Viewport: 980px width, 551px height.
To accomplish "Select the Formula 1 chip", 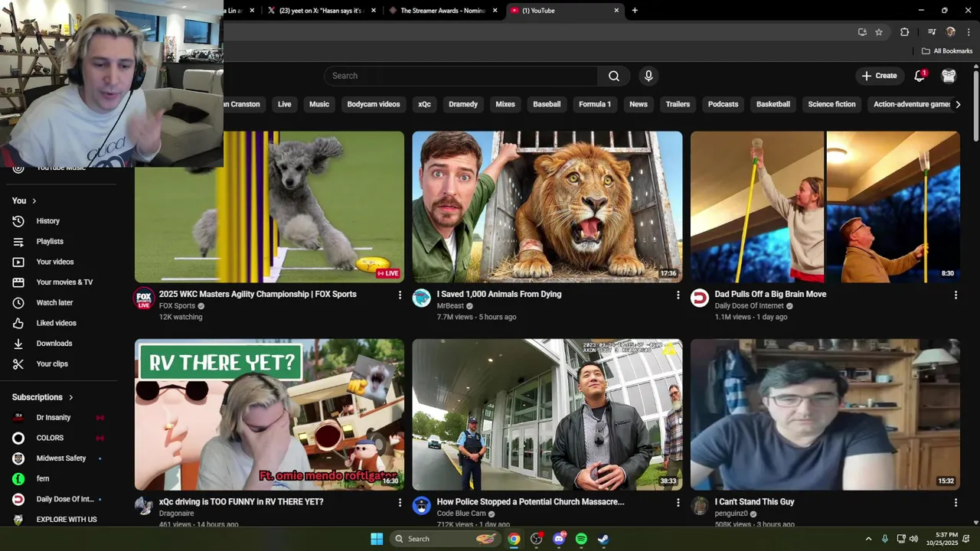I will coord(595,104).
